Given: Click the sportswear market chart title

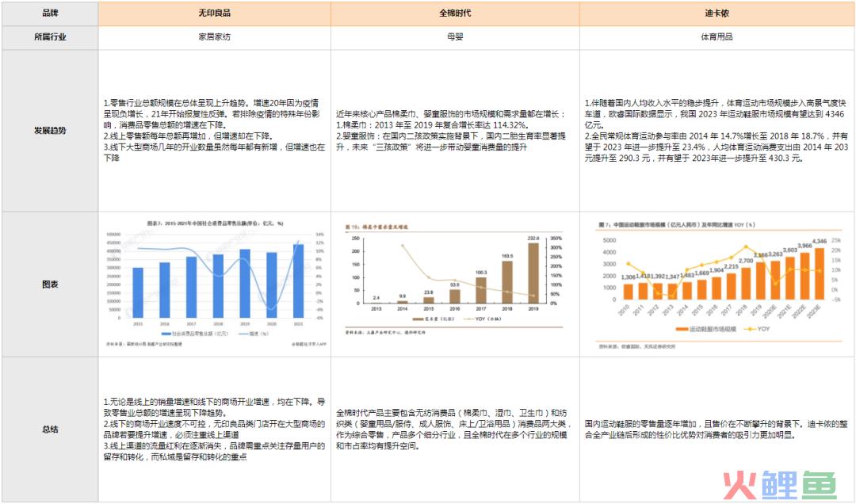Looking at the screenshot, I should 677,224.
